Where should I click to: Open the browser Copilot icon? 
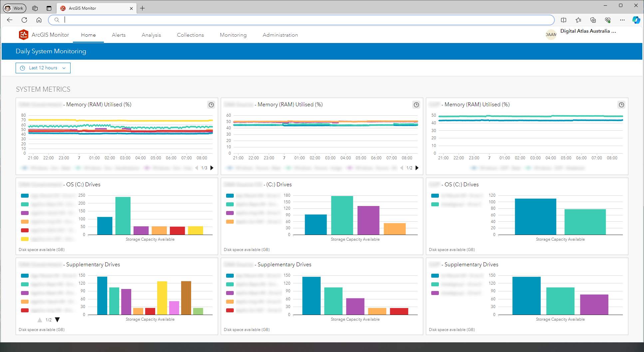(636, 20)
